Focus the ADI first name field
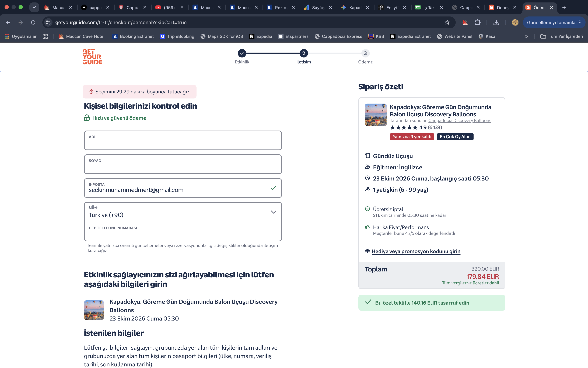 click(x=183, y=140)
